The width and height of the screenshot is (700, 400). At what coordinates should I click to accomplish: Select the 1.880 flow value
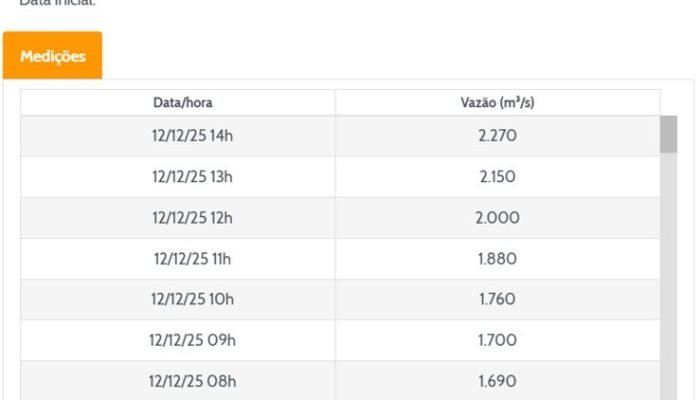497,259
